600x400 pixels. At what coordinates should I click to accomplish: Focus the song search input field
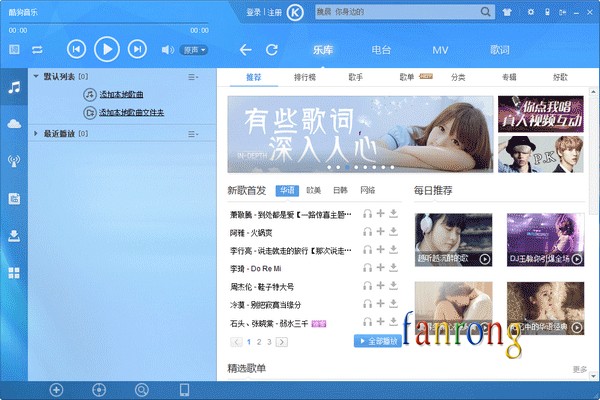(x=397, y=12)
